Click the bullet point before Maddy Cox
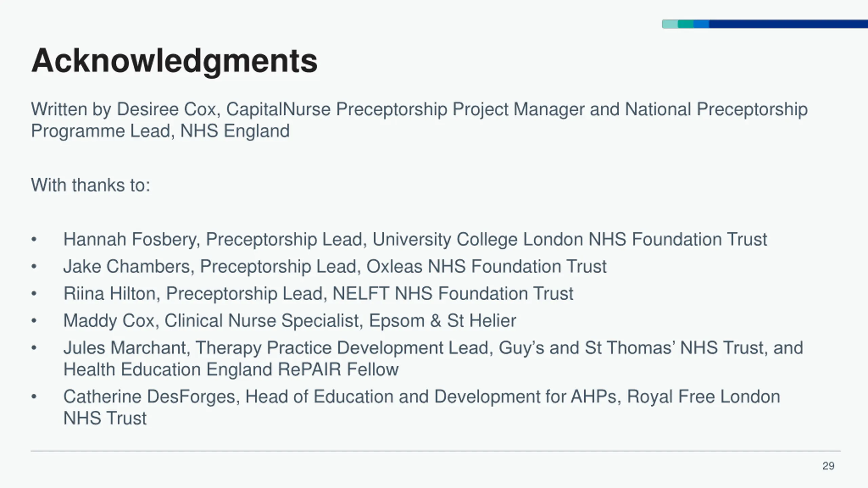The height and width of the screenshot is (488, 868). 34,321
